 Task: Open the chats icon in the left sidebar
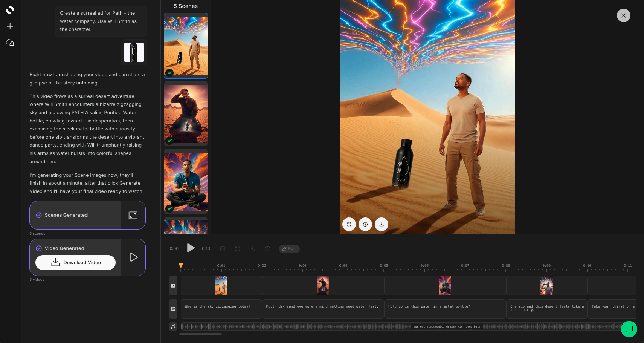pyautogui.click(x=10, y=43)
